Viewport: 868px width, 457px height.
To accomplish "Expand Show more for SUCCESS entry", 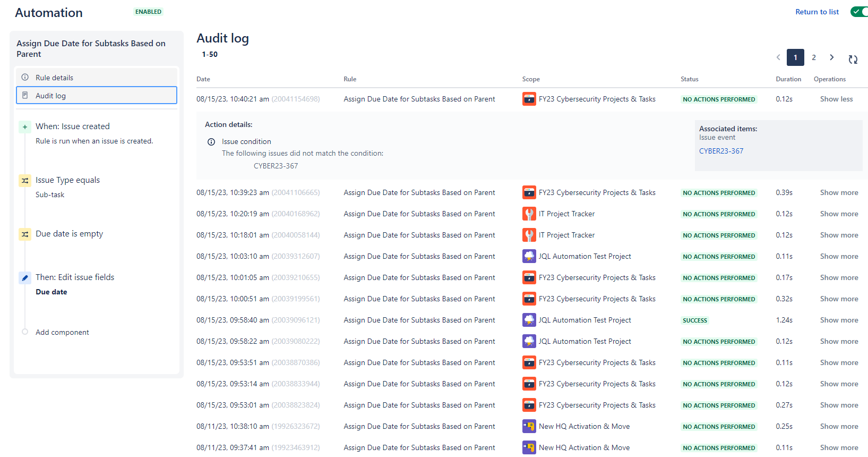I will coord(839,320).
